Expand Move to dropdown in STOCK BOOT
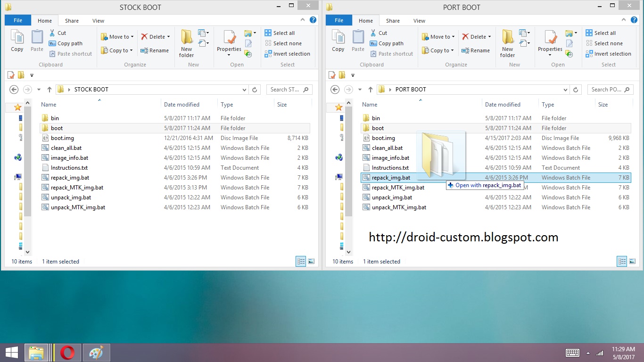The width and height of the screenshot is (644, 362). tap(117, 37)
